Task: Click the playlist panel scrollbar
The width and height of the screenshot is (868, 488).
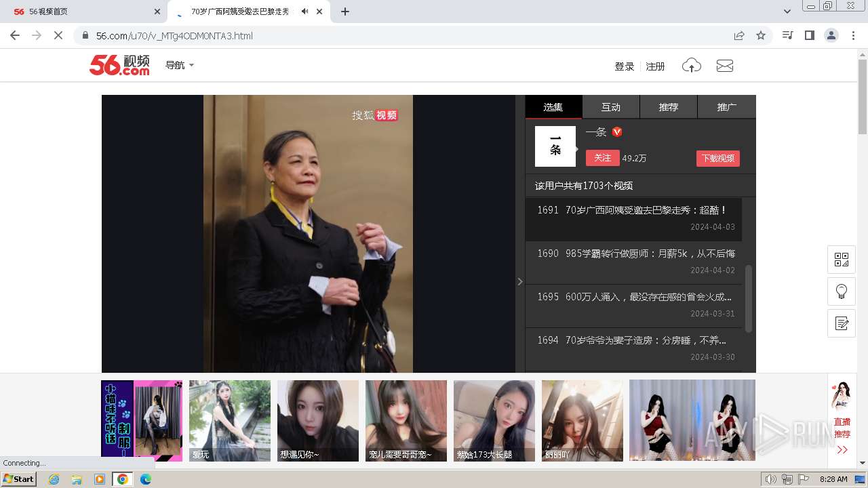Action: click(749, 298)
